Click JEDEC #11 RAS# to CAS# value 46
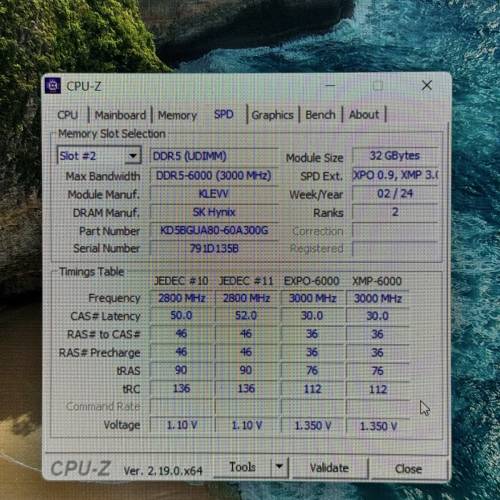This screenshot has height=500, width=500. pyautogui.click(x=246, y=333)
